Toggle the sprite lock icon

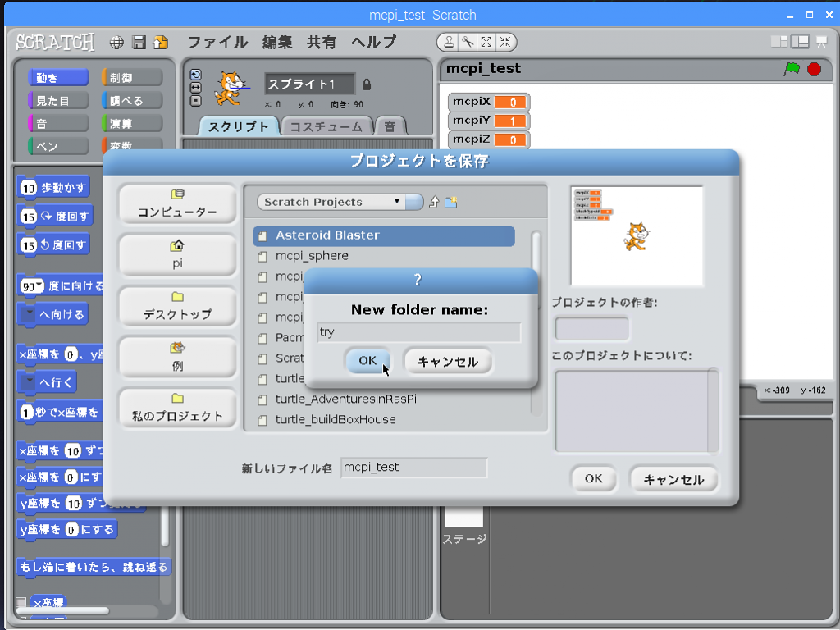point(367,84)
